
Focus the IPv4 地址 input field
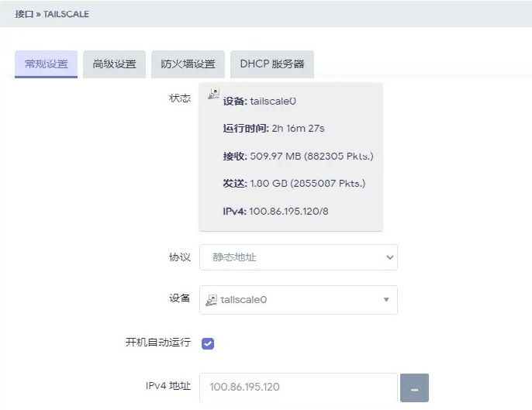coord(299,388)
